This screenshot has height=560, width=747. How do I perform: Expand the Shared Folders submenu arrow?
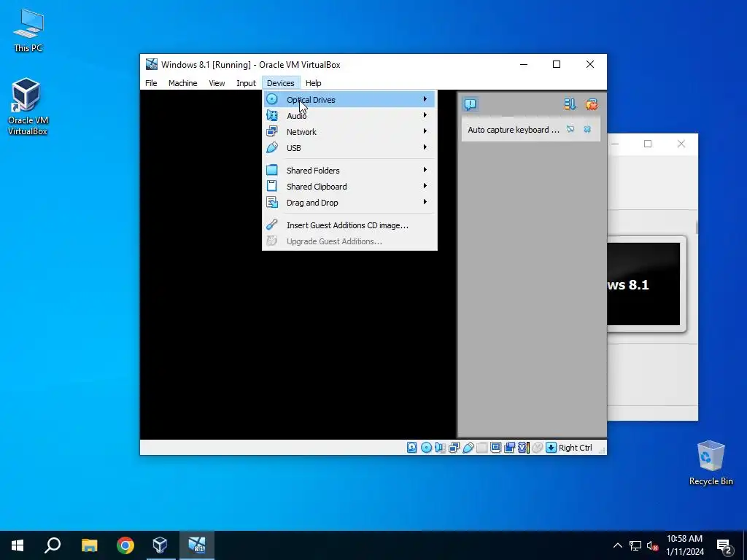pyautogui.click(x=425, y=170)
